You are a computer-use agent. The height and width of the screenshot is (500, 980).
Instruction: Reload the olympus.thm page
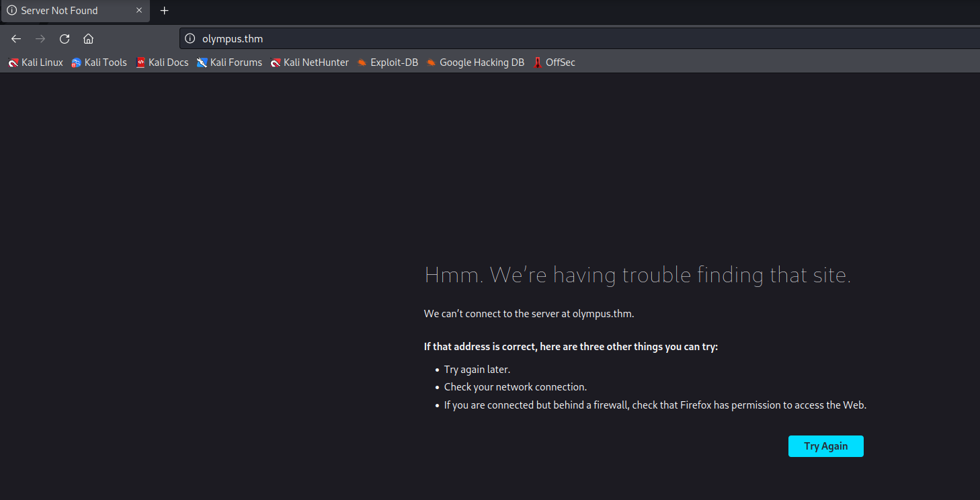coord(64,38)
